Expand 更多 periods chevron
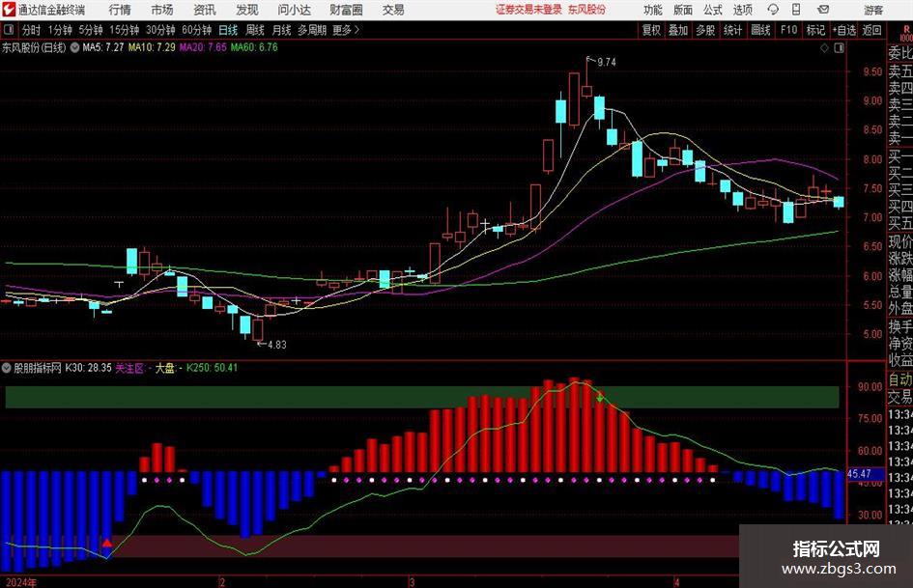The height and width of the screenshot is (588, 913). click(357, 30)
